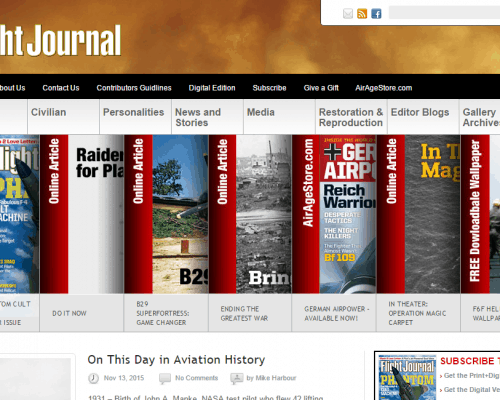This screenshot has height=400, width=500.
Task: Click German Airpower - Available Now caption
Action: click(x=337, y=314)
